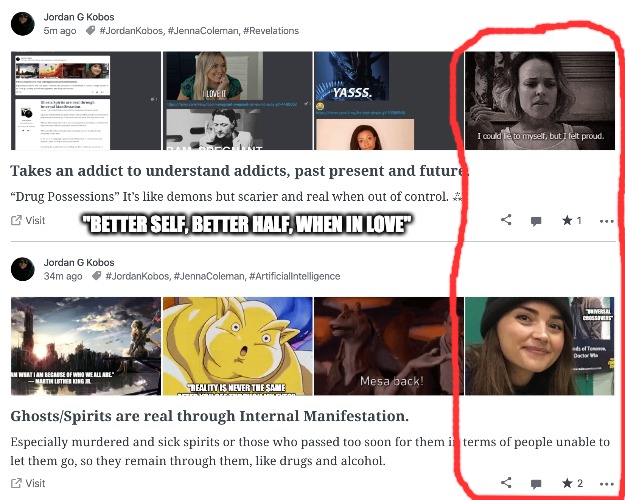Open the YASSS. alien image thumbnail
The width and height of the screenshot is (625, 500).
tap(352, 76)
